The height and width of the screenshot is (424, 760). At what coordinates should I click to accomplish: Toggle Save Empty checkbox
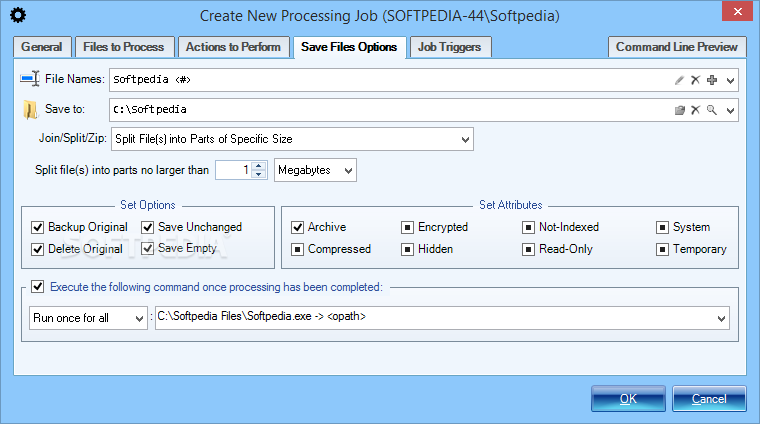pos(147,249)
